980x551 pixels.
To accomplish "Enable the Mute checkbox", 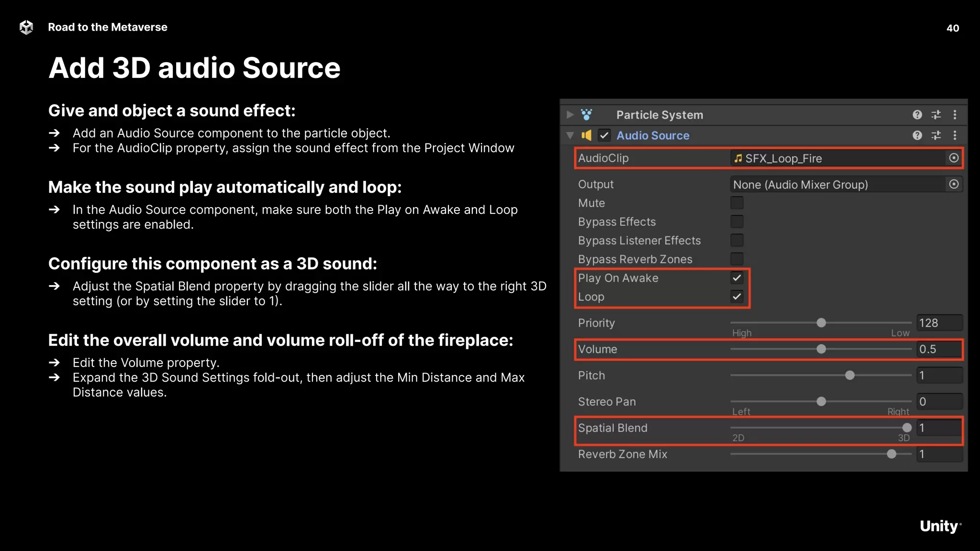I will [737, 203].
